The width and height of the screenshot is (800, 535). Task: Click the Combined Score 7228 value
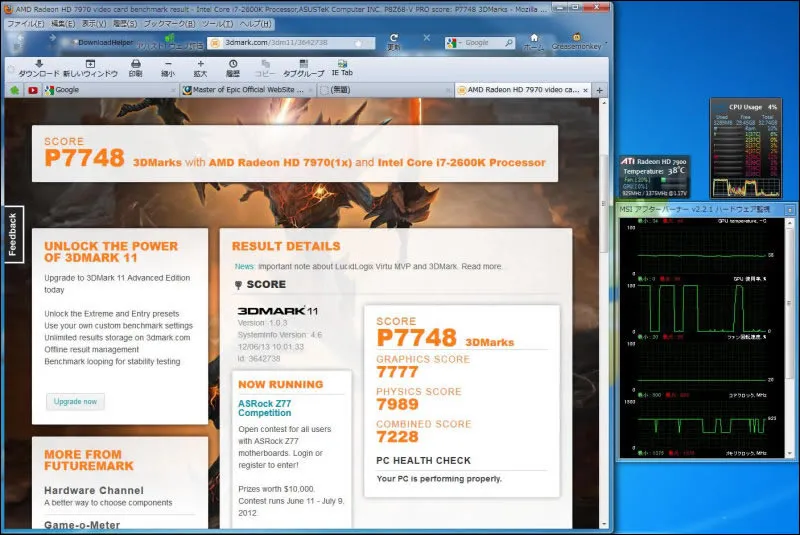coord(397,437)
